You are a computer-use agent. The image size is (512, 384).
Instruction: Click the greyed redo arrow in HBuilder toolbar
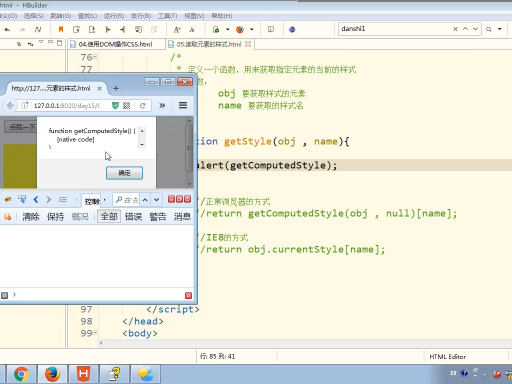click(x=22, y=30)
